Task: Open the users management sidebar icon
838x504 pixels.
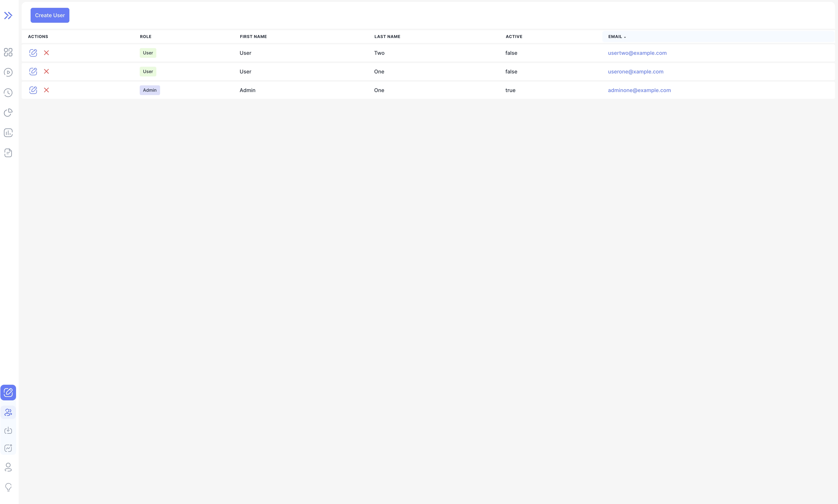Action: click(x=8, y=412)
